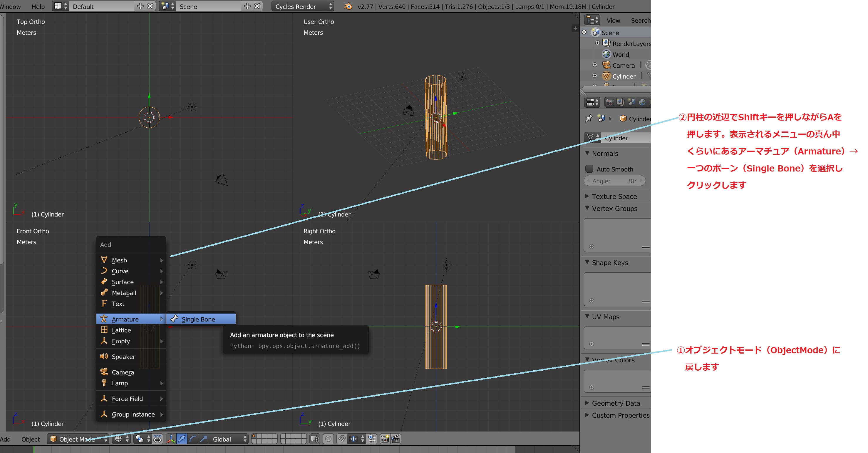Image resolution: width=868 pixels, height=453 pixels.
Task: Open the viewport shading globe selector
Action: point(122,439)
